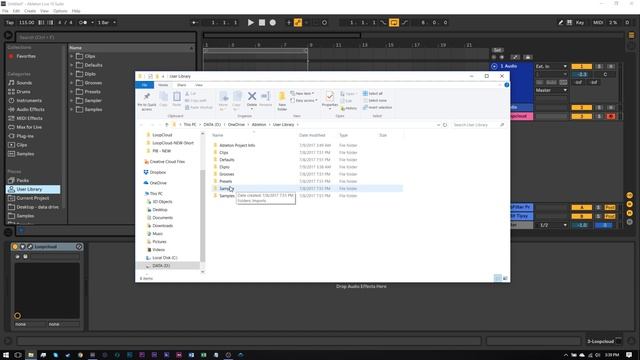Open the Ext. In input type dropdown

(551, 66)
